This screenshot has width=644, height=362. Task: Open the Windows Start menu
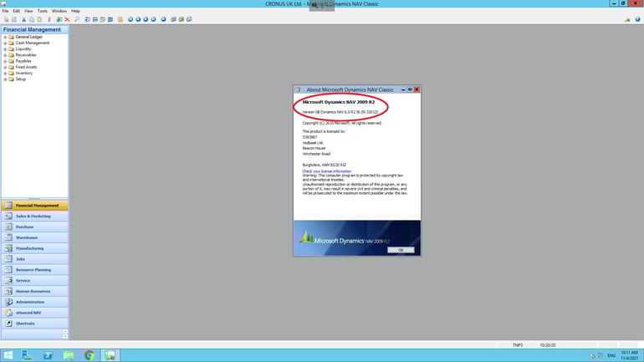pos(8,355)
